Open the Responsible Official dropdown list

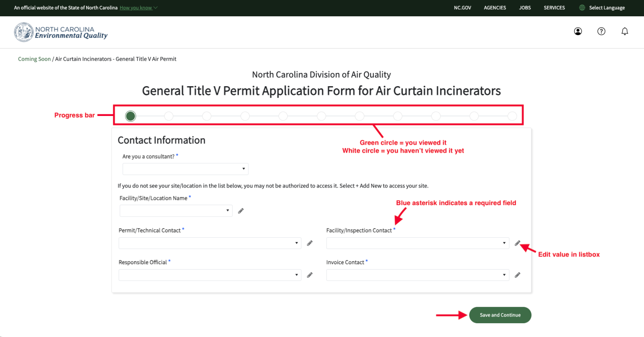pos(210,275)
